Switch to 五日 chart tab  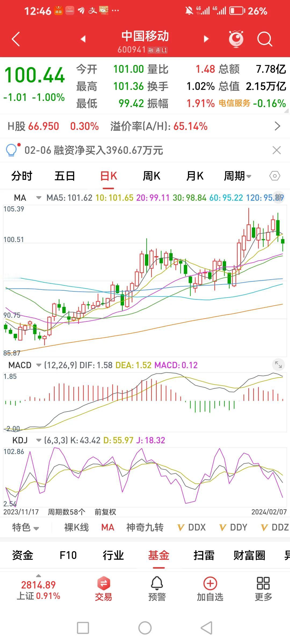pos(65,176)
